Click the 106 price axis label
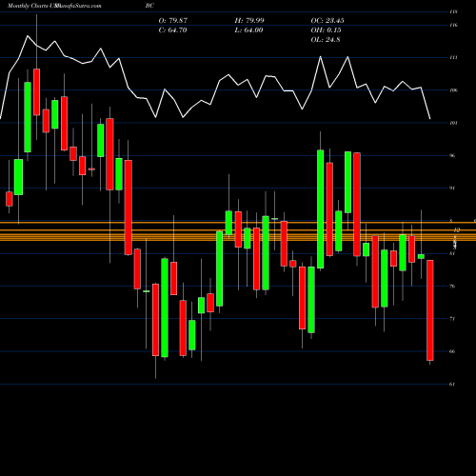Image resolution: width=476 pixels, height=476 pixels. click(x=453, y=90)
